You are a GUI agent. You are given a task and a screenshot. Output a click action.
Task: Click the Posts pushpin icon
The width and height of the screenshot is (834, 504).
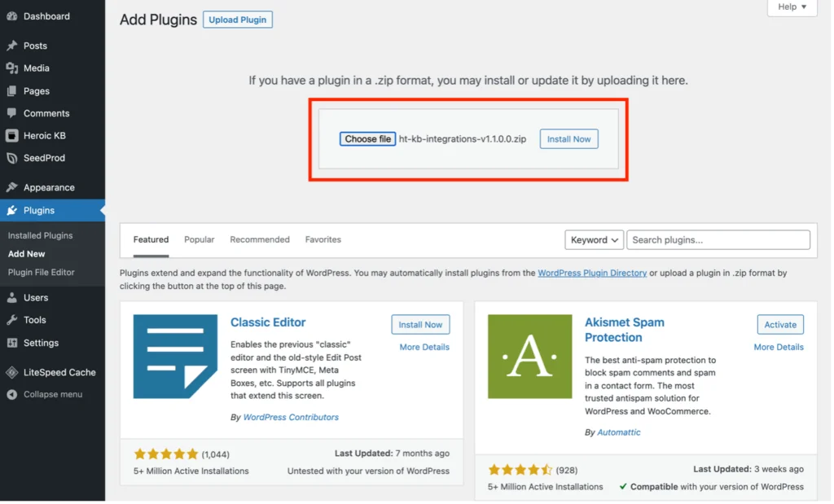[x=11, y=46]
